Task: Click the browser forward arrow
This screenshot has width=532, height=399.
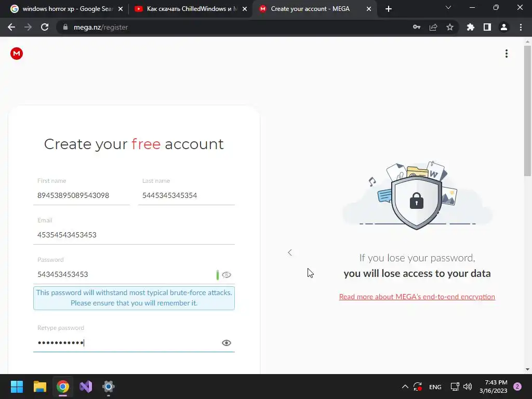Action: point(28,27)
